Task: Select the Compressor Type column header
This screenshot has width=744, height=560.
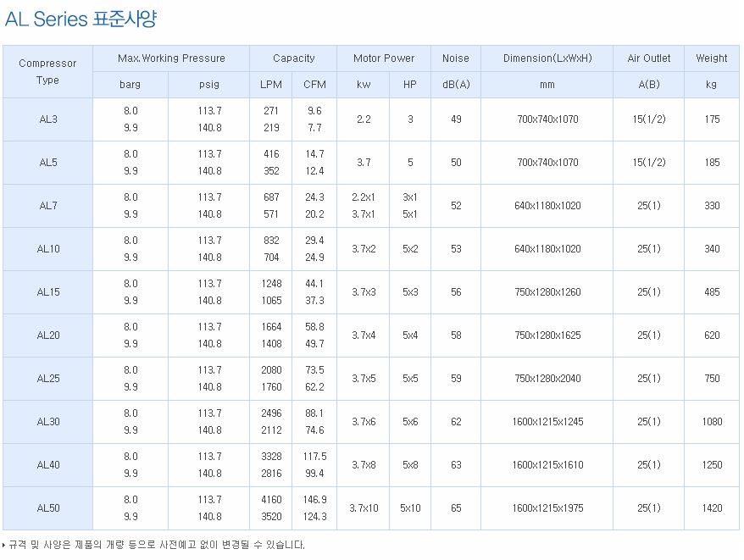Action: [48, 71]
